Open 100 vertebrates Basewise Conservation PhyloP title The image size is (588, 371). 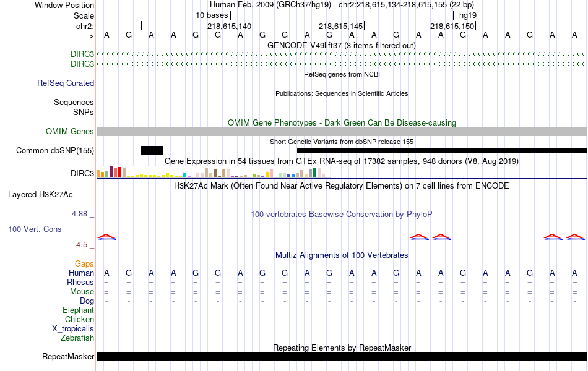click(341, 215)
